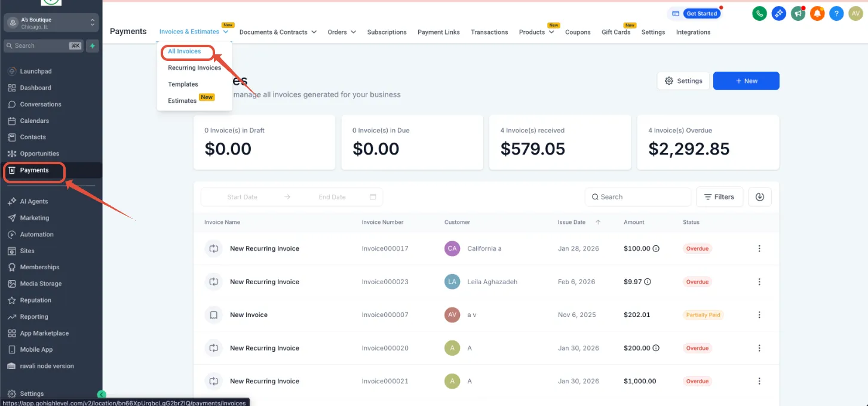Click the invoice Search field
This screenshot has width=868, height=406.
pos(637,196)
